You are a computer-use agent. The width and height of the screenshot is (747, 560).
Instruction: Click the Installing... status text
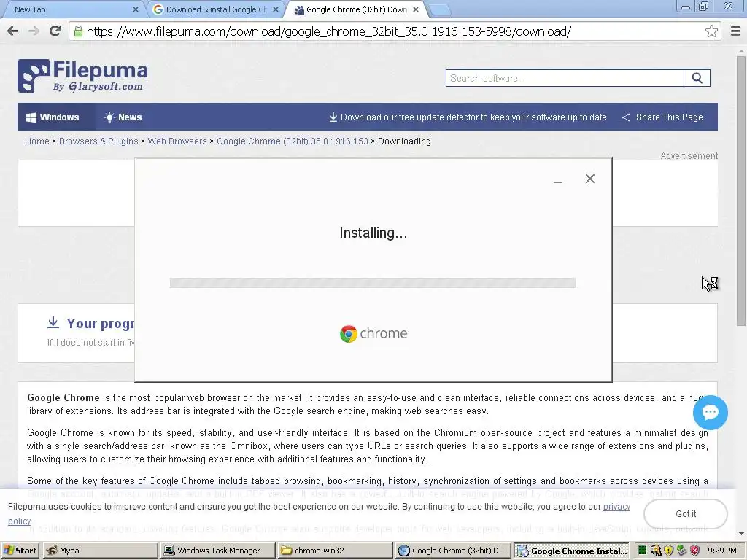click(373, 233)
